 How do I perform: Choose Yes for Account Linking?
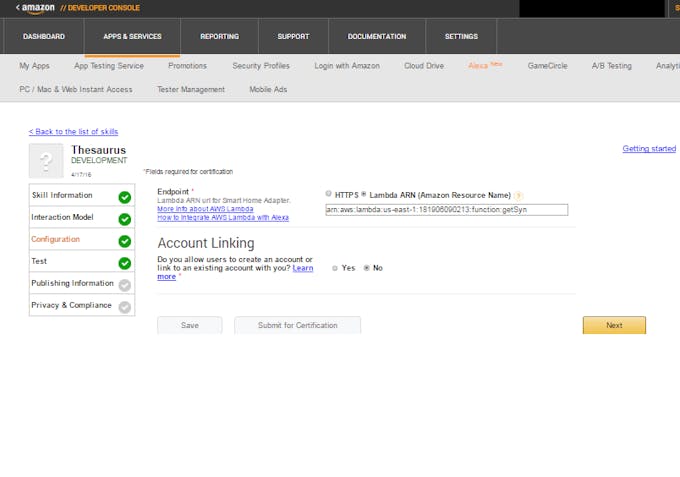[x=335, y=268]
